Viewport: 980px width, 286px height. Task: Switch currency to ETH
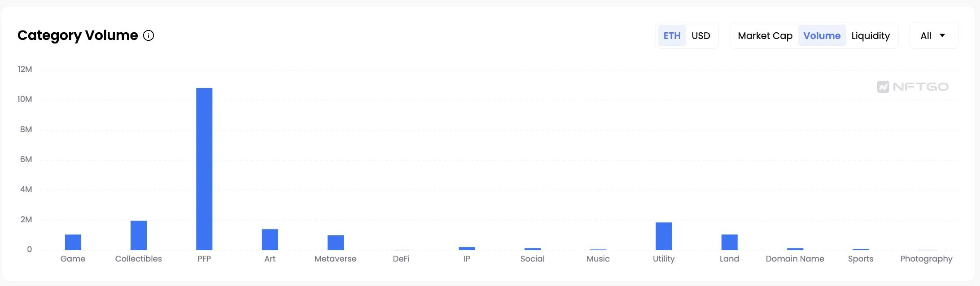click(672, 35)
